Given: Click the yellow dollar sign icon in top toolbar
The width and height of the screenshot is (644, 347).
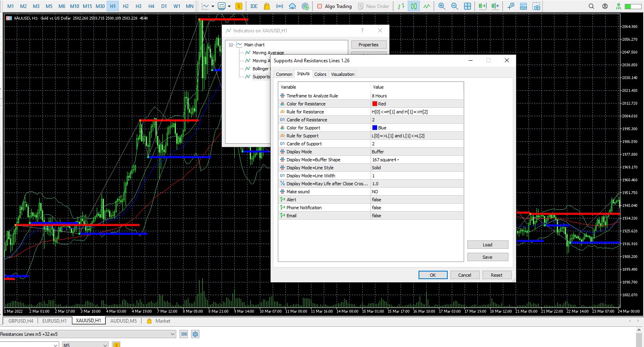Looking at the screenshot, I should pos(239,6).
